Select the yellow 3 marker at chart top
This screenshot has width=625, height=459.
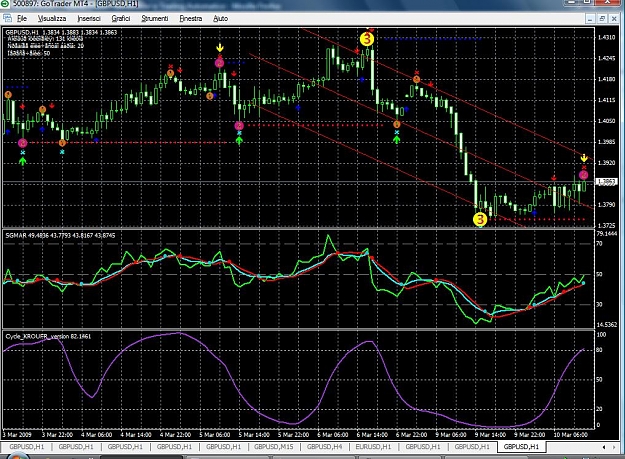[x=367, y=39]
